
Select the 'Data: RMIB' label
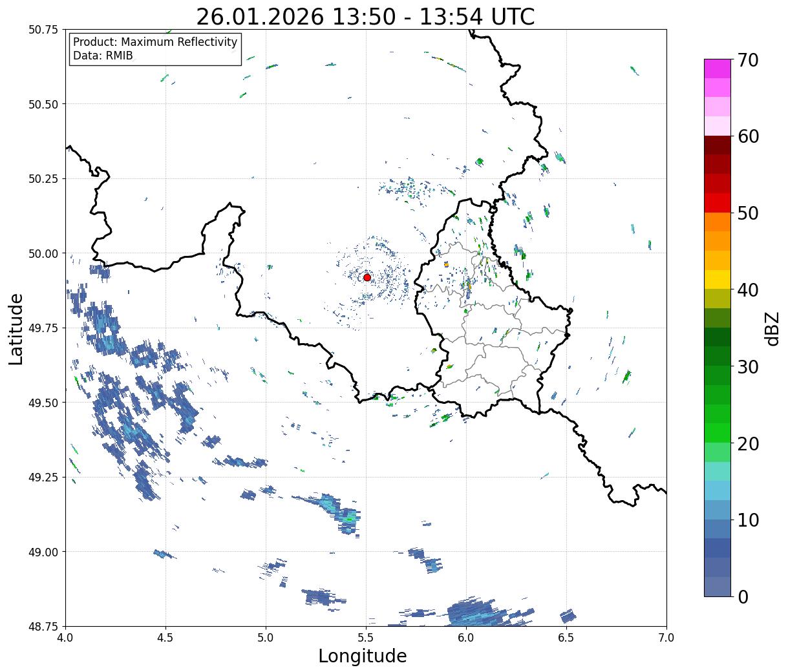tap(103, 56)
